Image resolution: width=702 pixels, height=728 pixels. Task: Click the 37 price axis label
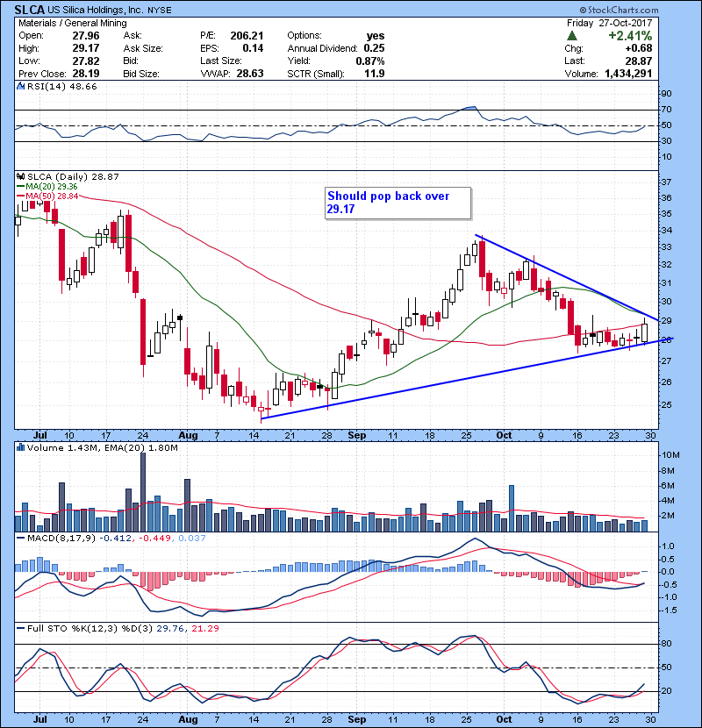tap(666, 182)
